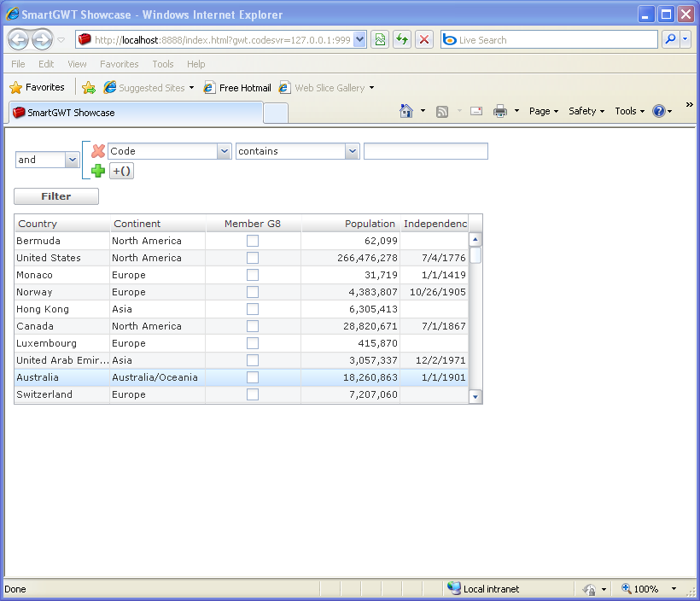Open Web Slice Gallery link
The height and width of the screenshot is (601, 700).
(326, 88)
